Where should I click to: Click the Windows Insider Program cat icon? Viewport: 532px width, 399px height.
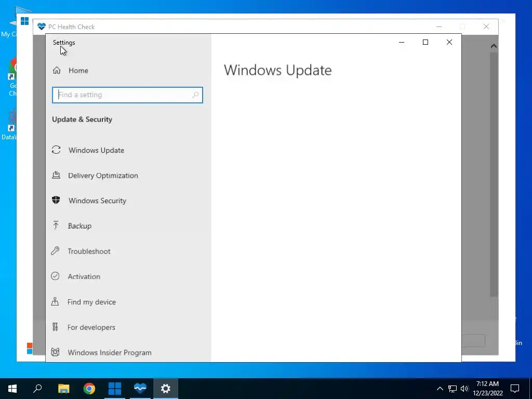55,352
